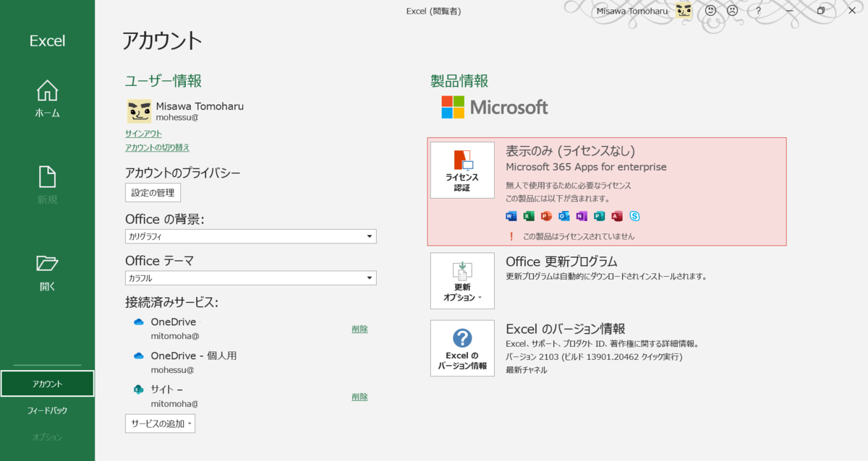
Task: Click the user profile picture under ユーザー情報
Action: (139, 111)
